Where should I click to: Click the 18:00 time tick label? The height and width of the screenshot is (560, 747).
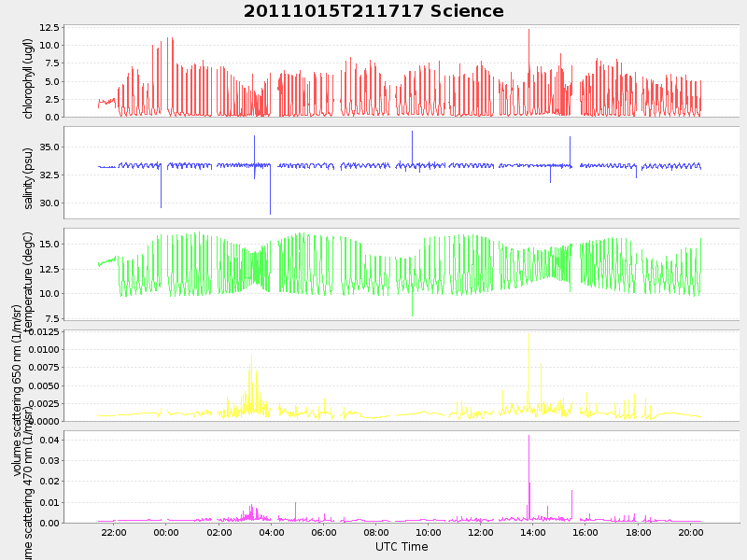coord(639,532)
